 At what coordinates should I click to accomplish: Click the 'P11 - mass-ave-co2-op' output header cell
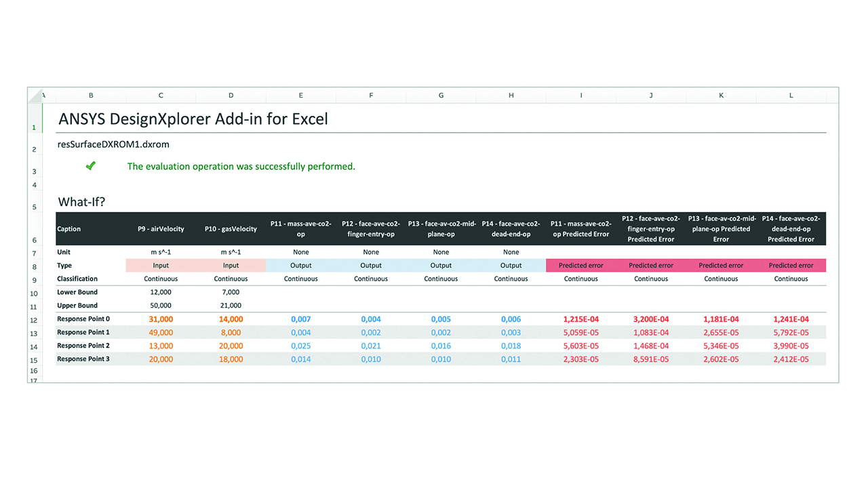(301, 229)
